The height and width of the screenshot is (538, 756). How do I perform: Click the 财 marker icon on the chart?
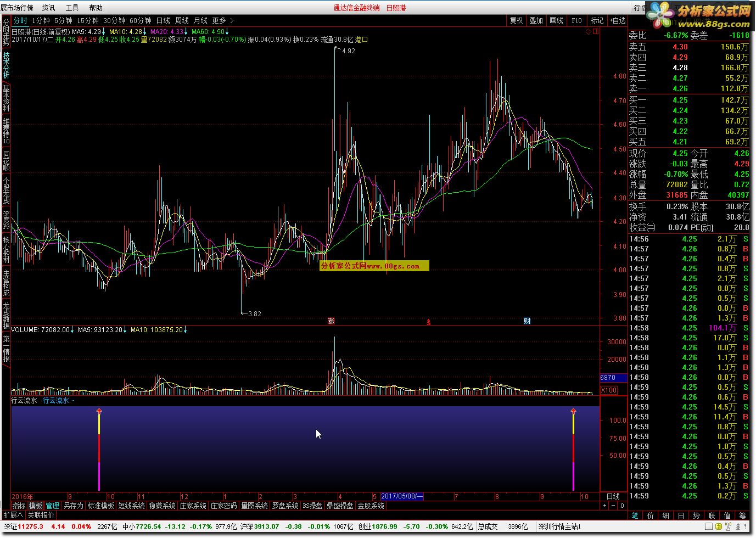click(x=527, y=321)
